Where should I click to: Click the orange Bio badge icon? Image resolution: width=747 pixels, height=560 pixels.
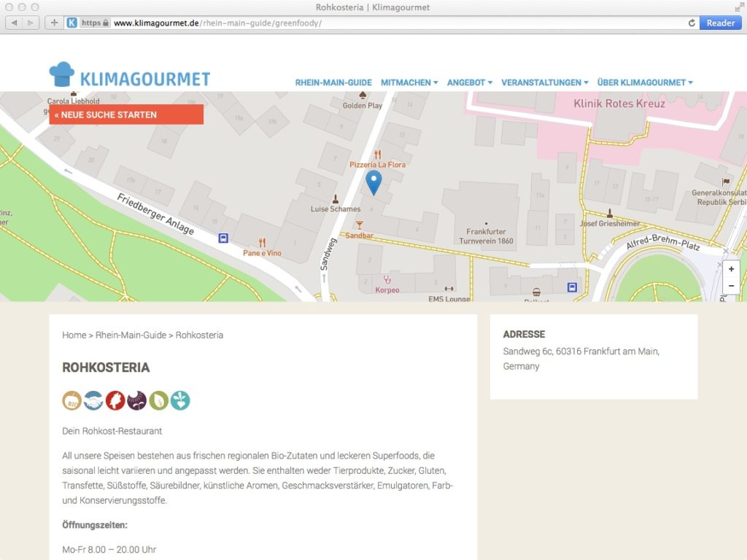click(72, 400)
